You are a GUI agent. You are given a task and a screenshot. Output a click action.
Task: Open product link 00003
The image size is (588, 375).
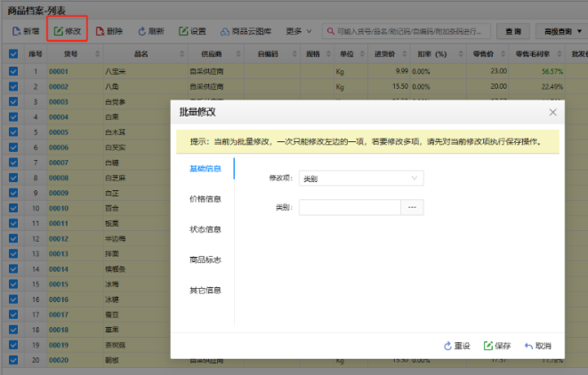pos(59,102)
